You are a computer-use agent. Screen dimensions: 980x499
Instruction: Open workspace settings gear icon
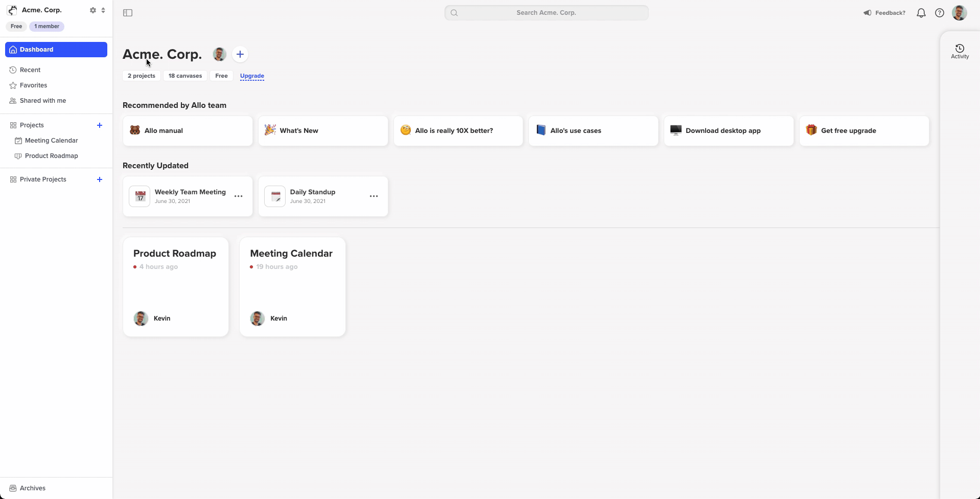click(92, 10)
